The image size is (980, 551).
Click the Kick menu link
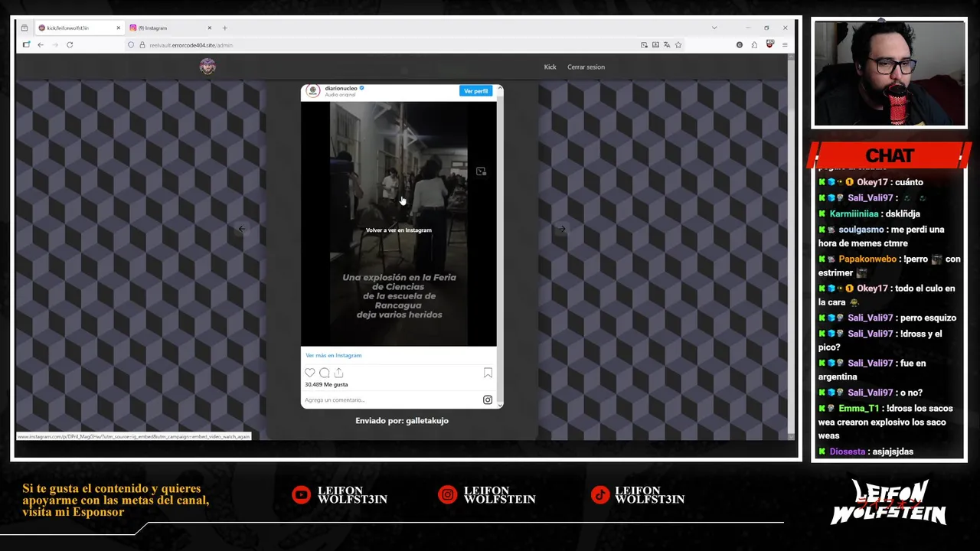coord(550,67)
